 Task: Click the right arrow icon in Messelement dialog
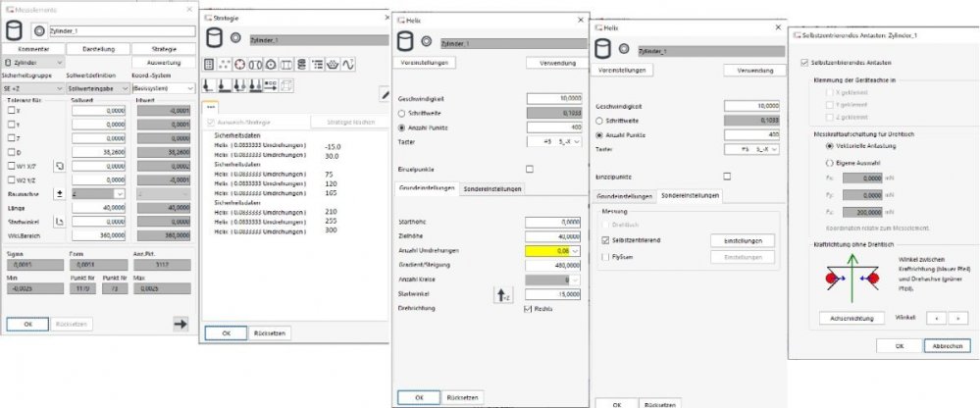click(x=181, y=323)
